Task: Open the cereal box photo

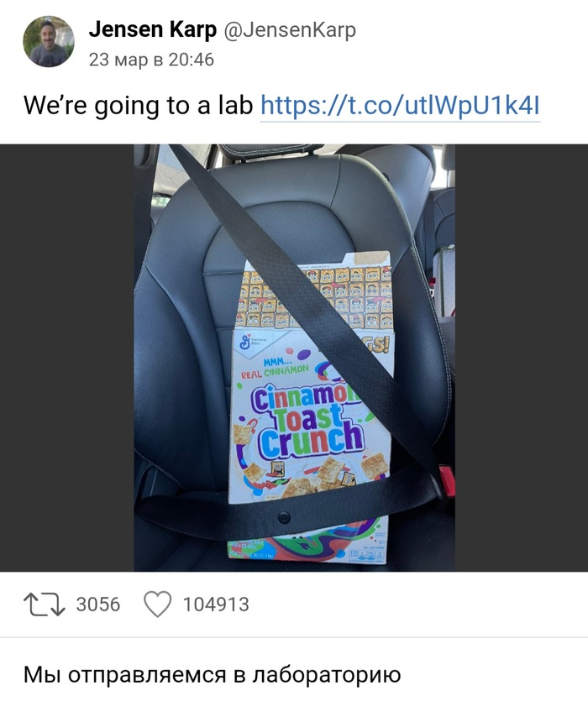Action: 294,358
